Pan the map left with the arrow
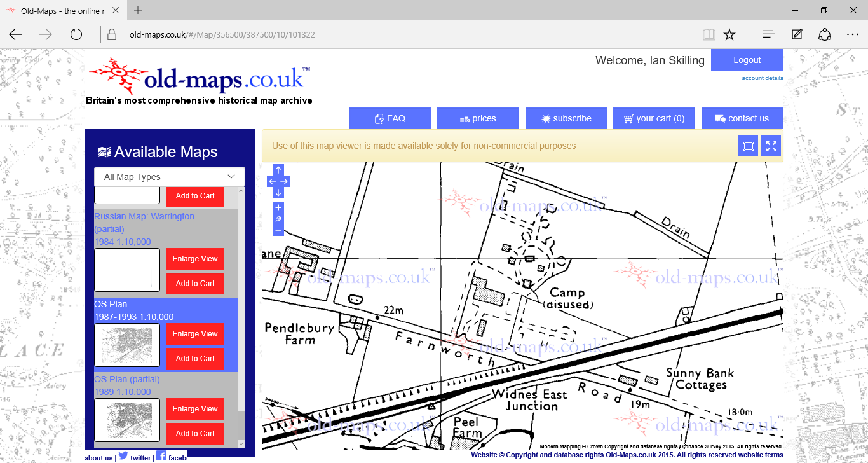This screenshot has height=463, width=868. click(272, 181)
